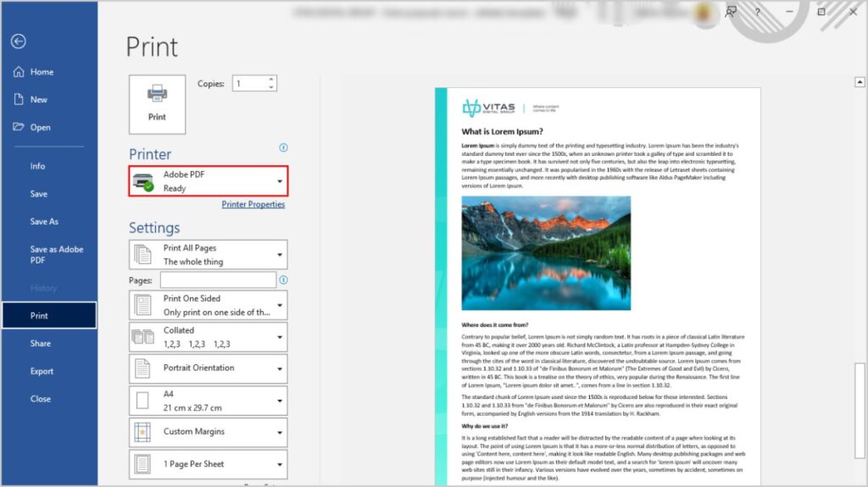Expand the 1 Page Per Sheet dropdown
The image size is (868, 487).
[x=209, y=464]
